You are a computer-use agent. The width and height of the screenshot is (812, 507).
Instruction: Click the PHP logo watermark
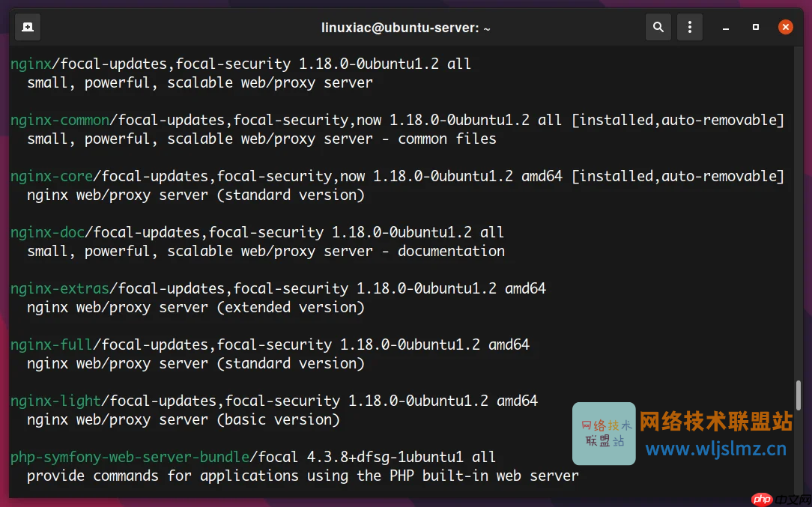pos(762,498)
